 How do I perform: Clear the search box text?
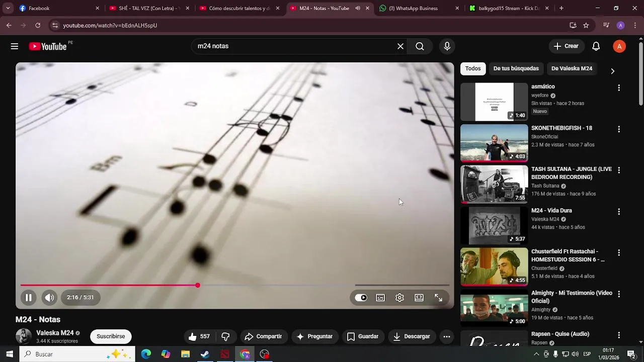[x=400, y=46]
